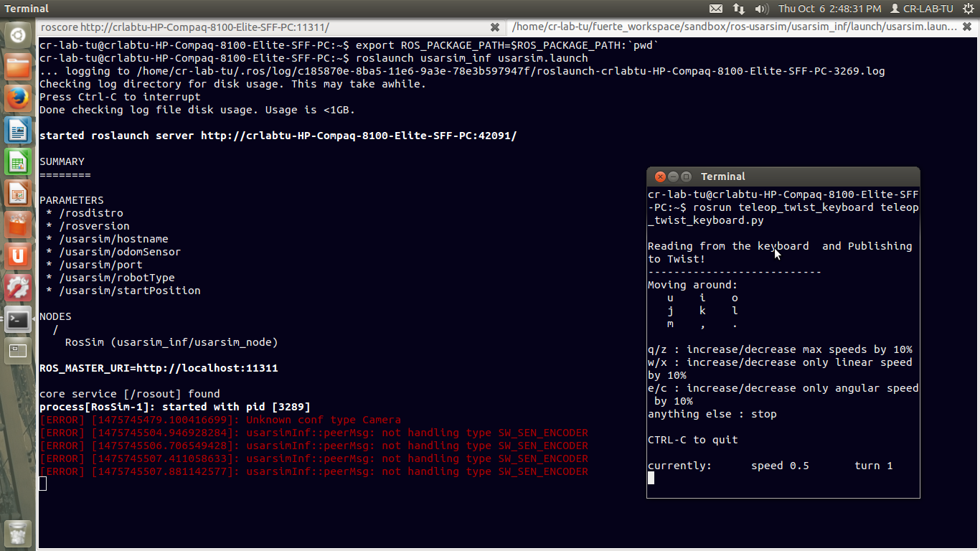Click the 'e/c' angular speed line
The height and width of the screenshot is (551, 980).
coord(783,395)
